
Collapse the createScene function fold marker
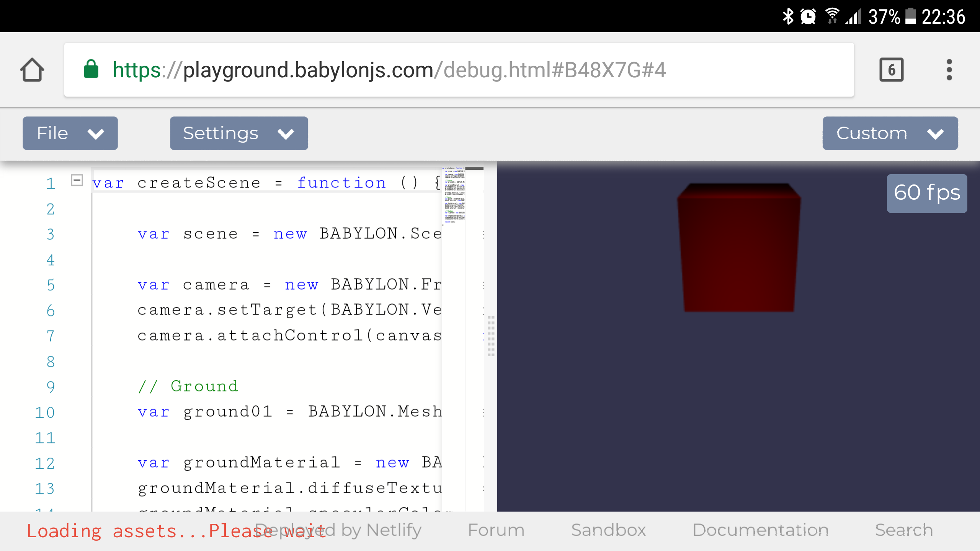(77, 180)
